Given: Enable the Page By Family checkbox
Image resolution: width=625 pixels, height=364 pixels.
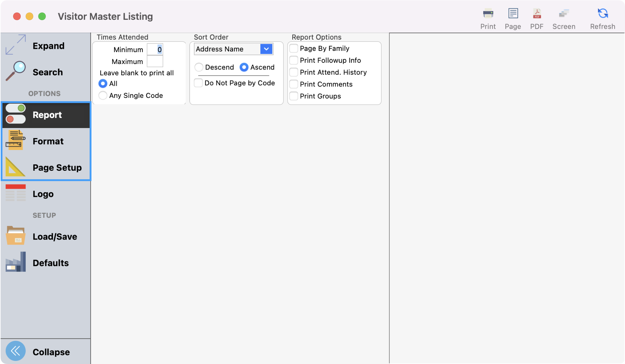Looking at the screenshot, I should [x=294, y=48].
